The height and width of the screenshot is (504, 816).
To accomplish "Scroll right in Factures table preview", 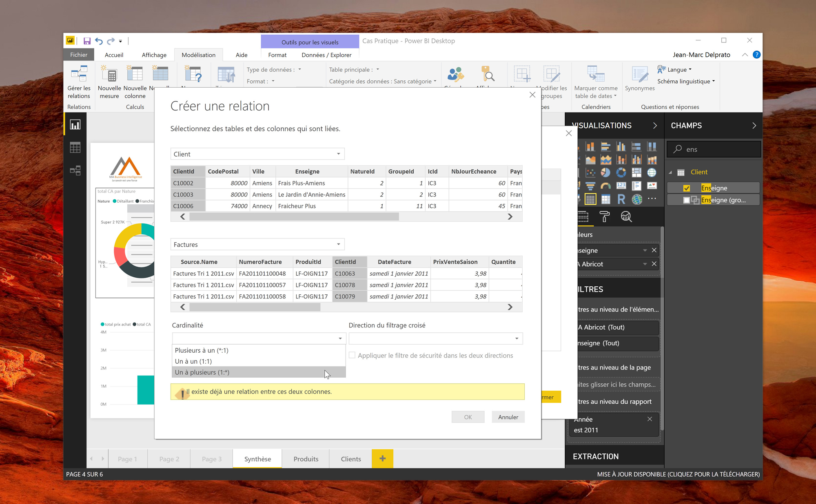I will pos(510,307).
